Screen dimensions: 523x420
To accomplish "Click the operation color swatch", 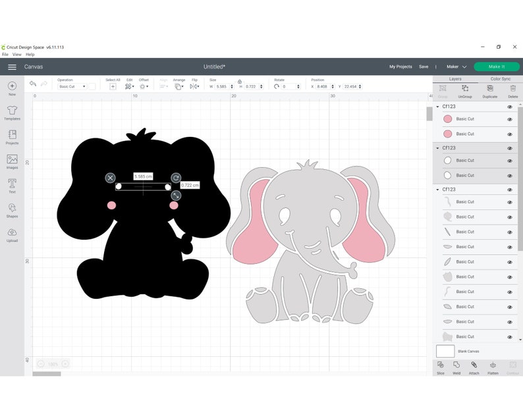I will pos(92,87).
